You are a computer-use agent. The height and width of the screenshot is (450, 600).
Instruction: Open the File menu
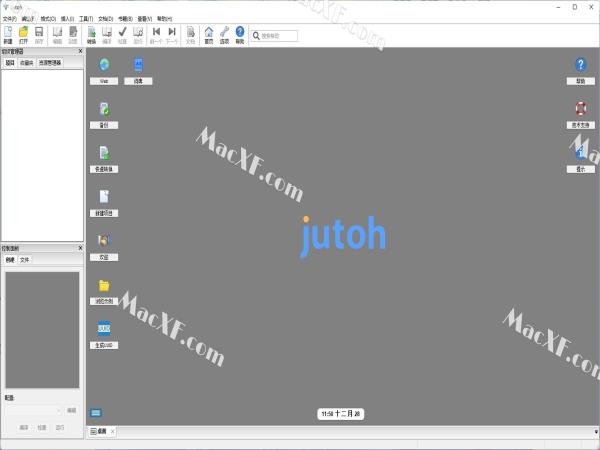[x=10, y=18]
